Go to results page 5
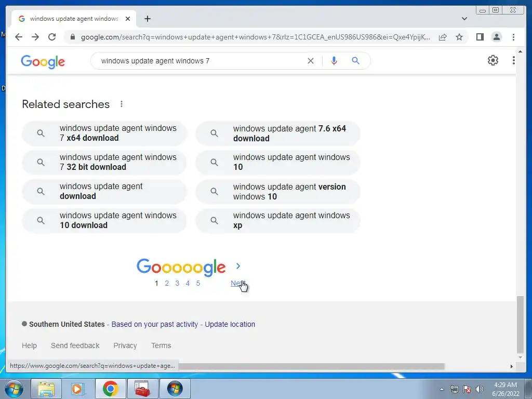 click(198, 283)
